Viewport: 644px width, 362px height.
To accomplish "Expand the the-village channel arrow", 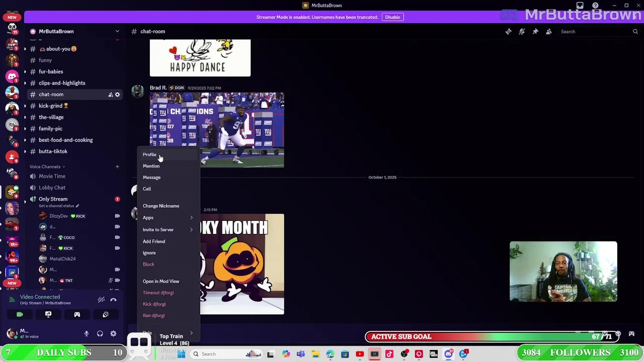I will [x=25, y=117].
